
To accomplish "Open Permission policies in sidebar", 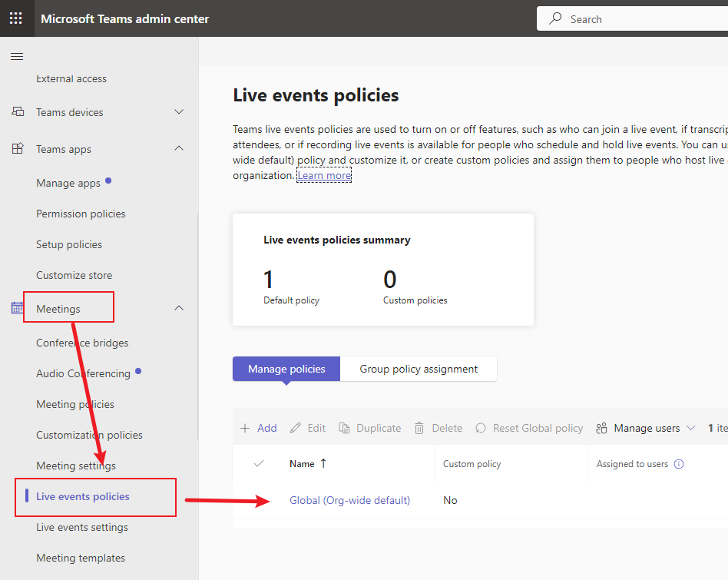I will pos(81,214).
